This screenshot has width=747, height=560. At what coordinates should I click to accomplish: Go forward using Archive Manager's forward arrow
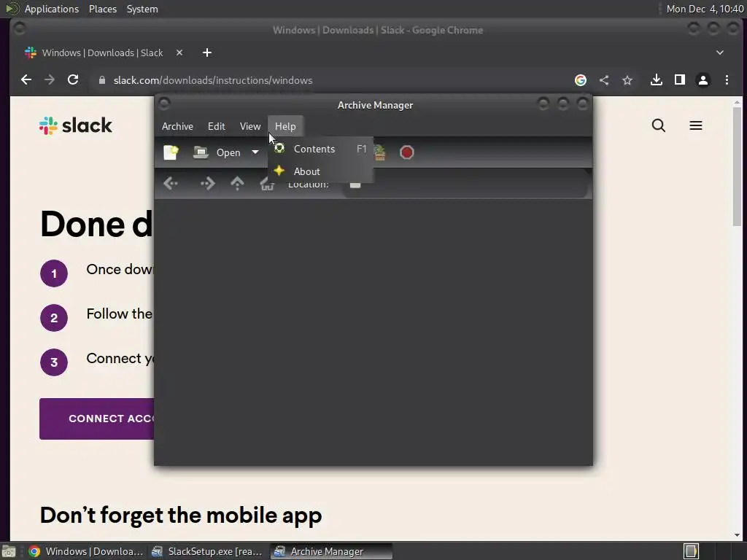[x=207, y=183]
